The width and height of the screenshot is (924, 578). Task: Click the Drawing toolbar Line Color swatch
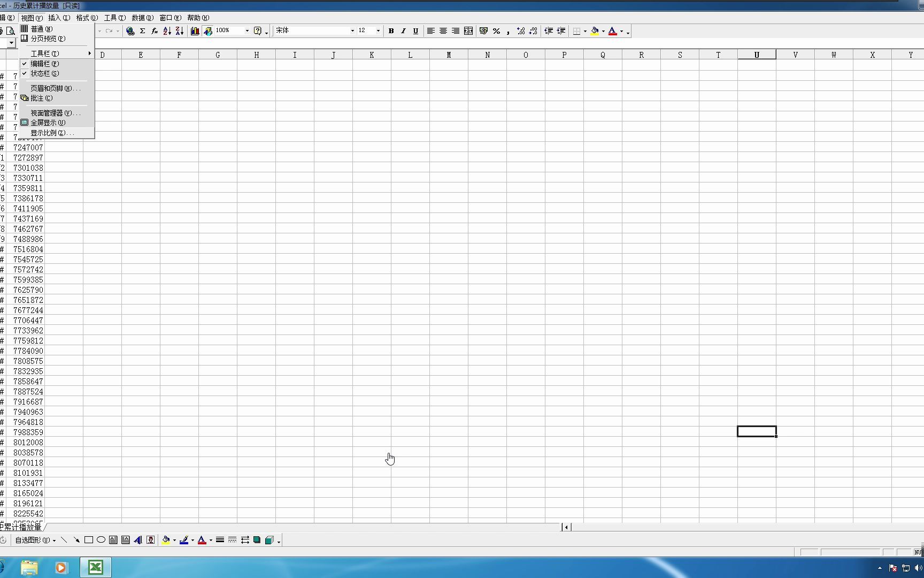coord(184,540)
